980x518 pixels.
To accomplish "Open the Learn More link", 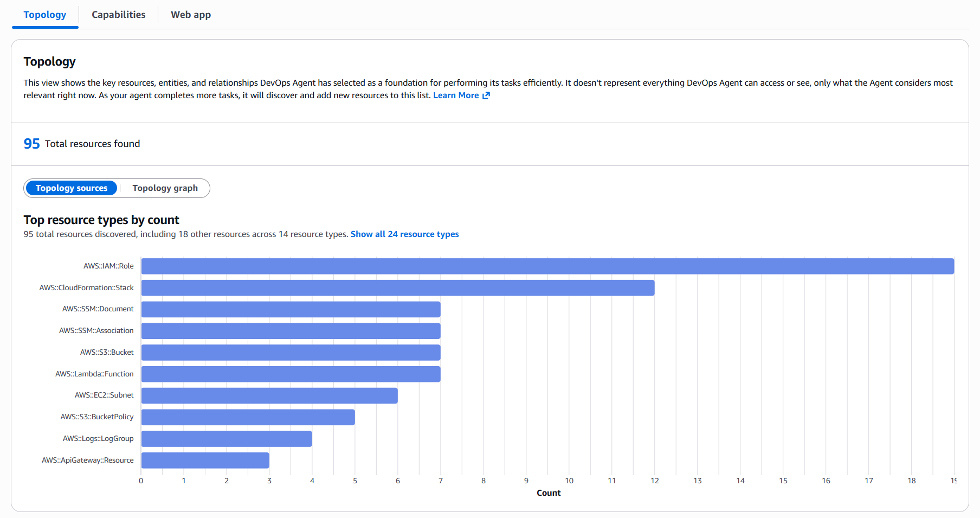I will click(x=456, y=95).
